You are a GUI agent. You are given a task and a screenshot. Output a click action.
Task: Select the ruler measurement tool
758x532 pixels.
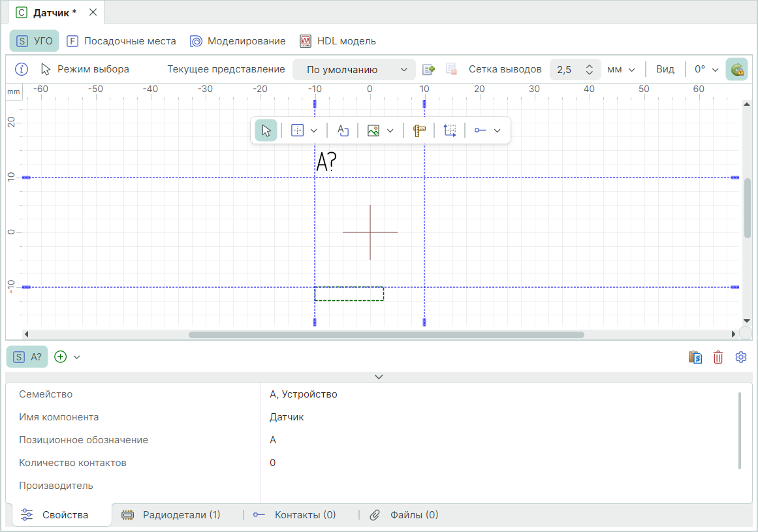pyautogui.click(x=419, y=131)
